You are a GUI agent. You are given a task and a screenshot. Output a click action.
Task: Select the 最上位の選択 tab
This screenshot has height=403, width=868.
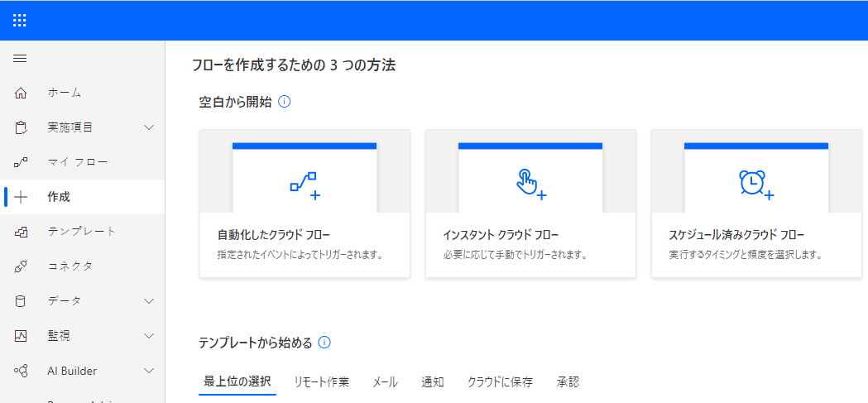tap(237, 382)
